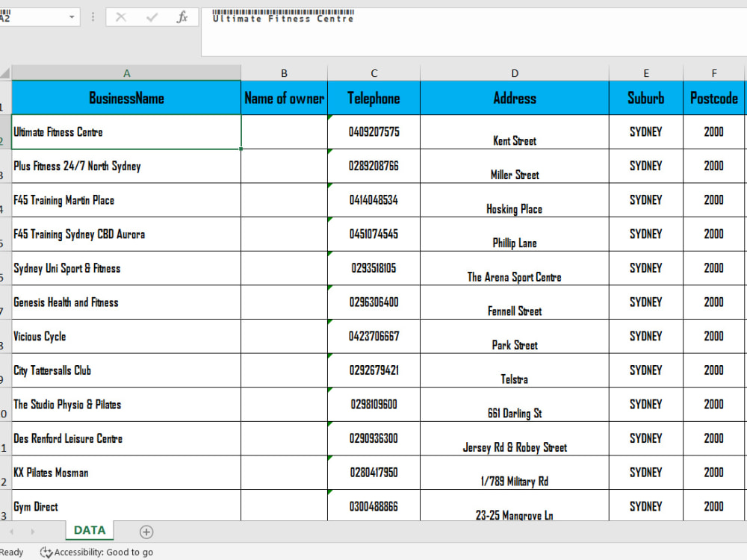Select telephone cell 0292679421
Screen dimensions: 747x560
pyautogui.click(x=374, y=370)
